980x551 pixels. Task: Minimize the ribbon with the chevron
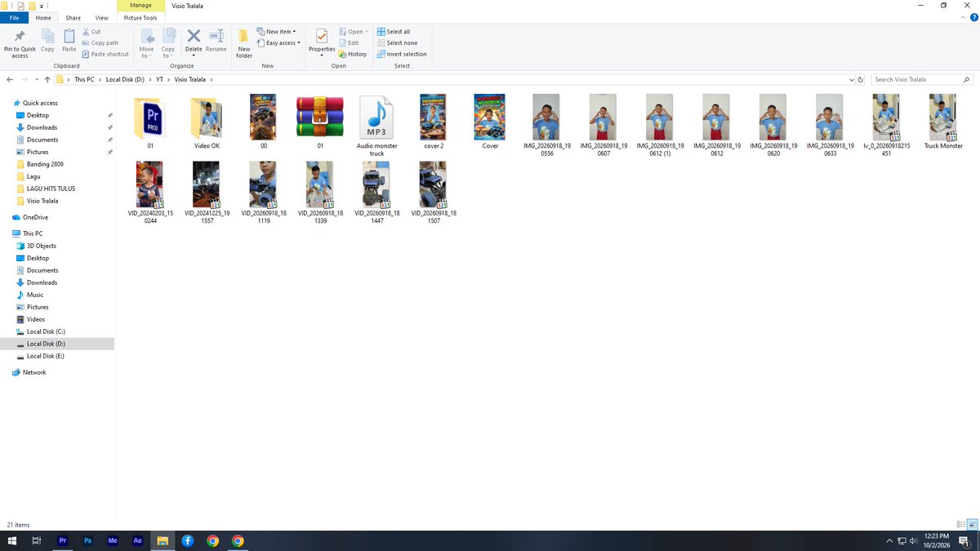[x=962, y=18]
